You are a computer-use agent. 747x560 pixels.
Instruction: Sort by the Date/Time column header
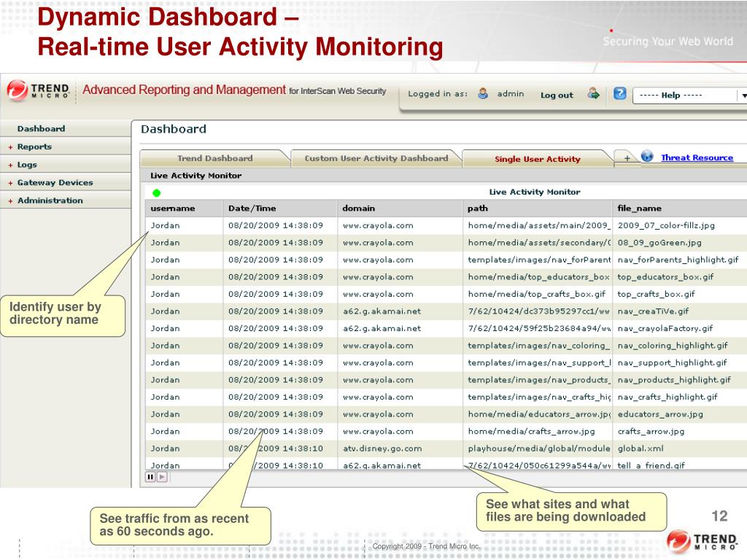pos(279,208)
